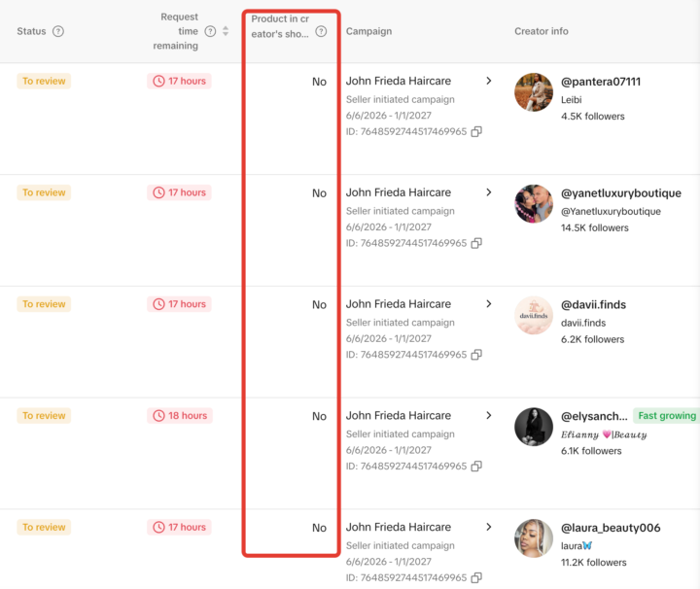Expand the campaign chevron for @davii.finds

click(489, 304)
